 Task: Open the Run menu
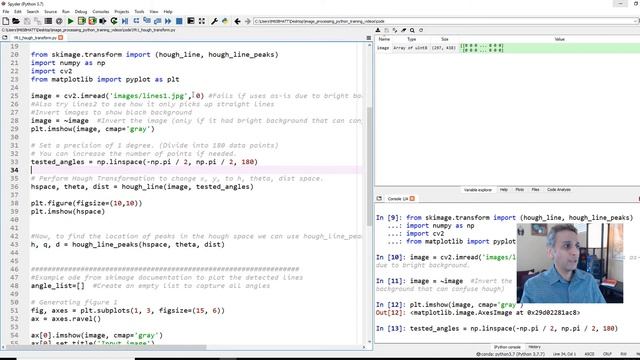66,11
